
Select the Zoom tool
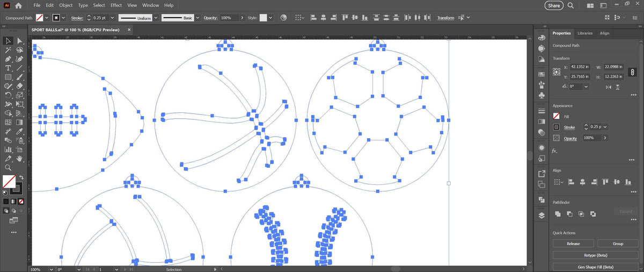click(9, 168)
